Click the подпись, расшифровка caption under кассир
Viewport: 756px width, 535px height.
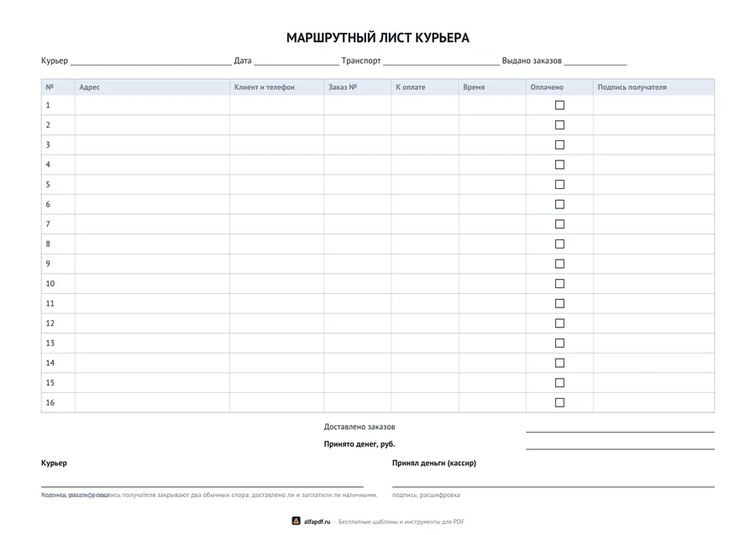pyautogui.click(x=426, y=495)
